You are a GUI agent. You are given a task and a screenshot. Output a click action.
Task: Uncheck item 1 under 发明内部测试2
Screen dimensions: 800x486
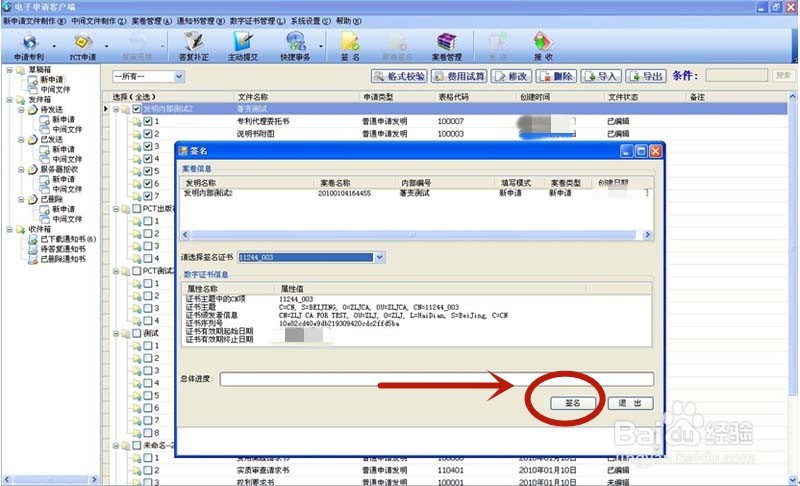pos(147,121)
